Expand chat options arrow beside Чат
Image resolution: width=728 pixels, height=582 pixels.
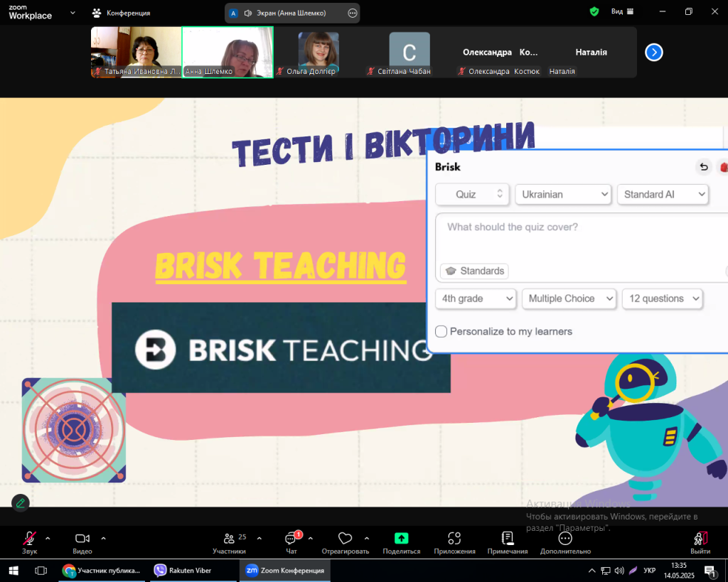coord(311,539)
